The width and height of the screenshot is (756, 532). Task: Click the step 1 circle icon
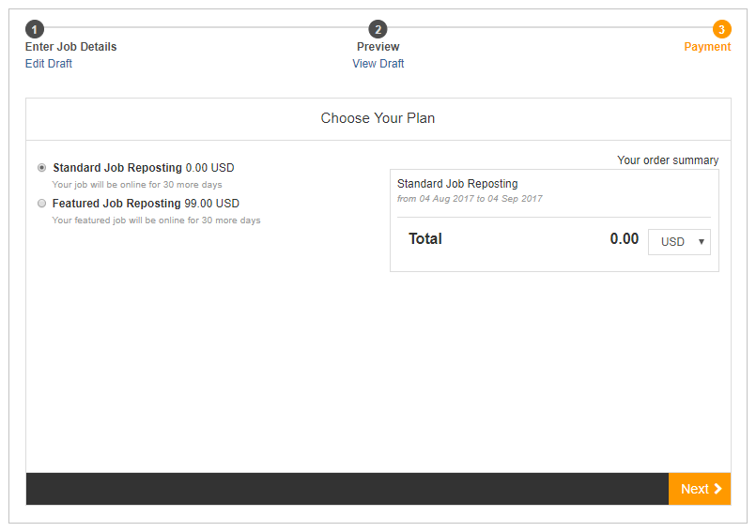pos(35,29)
